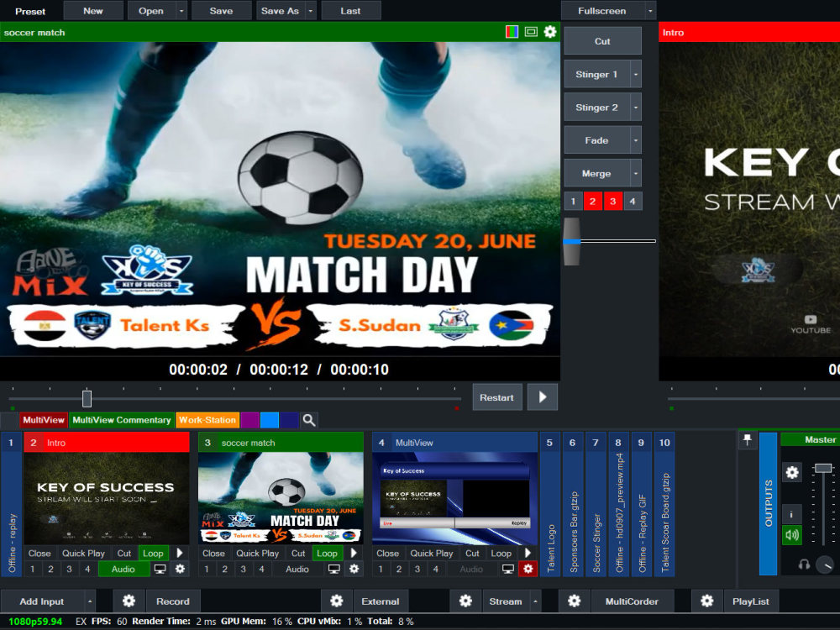The width and height of the screenshot is (840, 630).
Task: Click the light blue category color swatch
Action: 270,420
